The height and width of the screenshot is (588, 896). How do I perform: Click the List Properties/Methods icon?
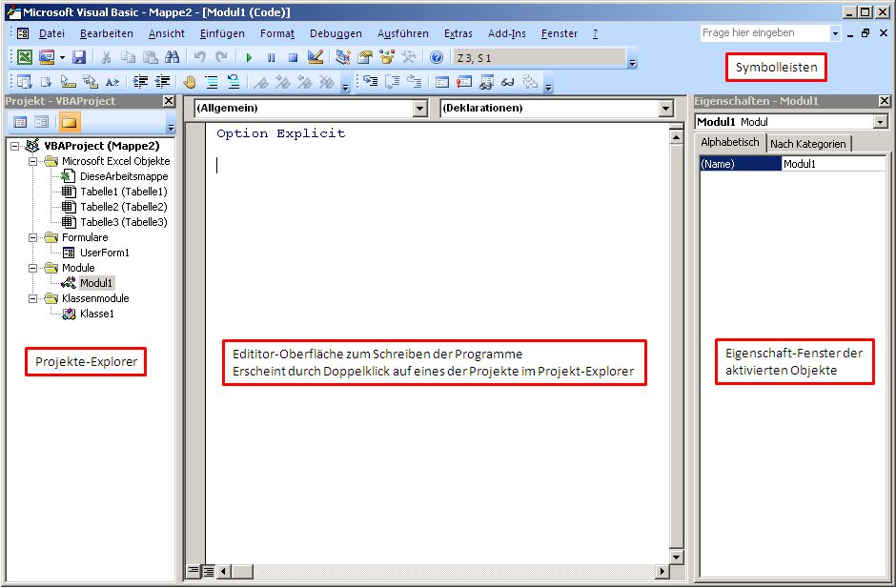pyautogui.click(x=24, y=82)
